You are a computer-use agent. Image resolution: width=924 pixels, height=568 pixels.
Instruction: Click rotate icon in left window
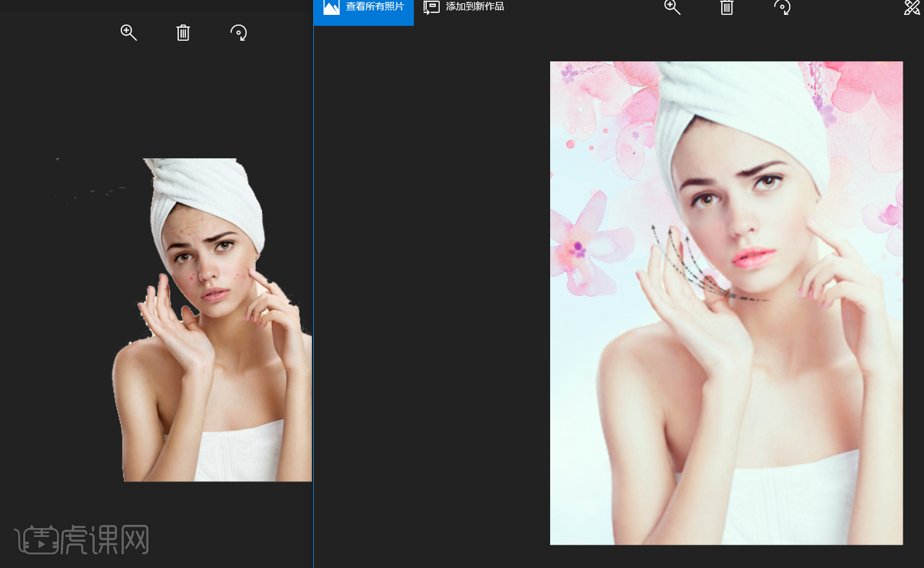[239, 32]
